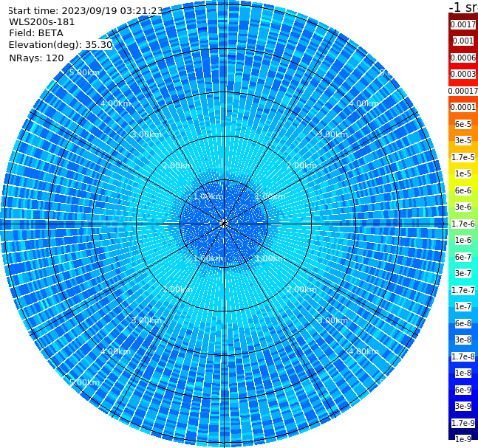The height and width of the screenshot is (448, 478).
Task: Click the 3.00km range label in the southwest quadrant
Action: [146, 320]
